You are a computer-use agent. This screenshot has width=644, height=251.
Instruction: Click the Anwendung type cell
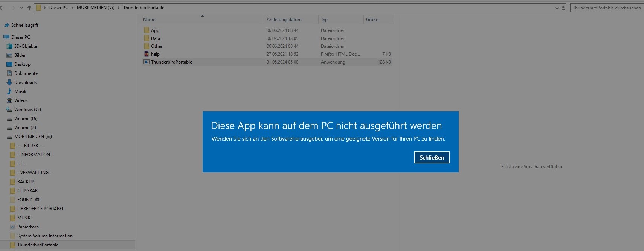pos(333,62)
